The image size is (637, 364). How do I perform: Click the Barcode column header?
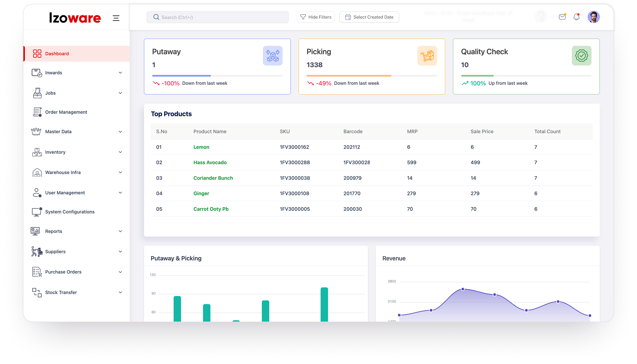[353, 131]
